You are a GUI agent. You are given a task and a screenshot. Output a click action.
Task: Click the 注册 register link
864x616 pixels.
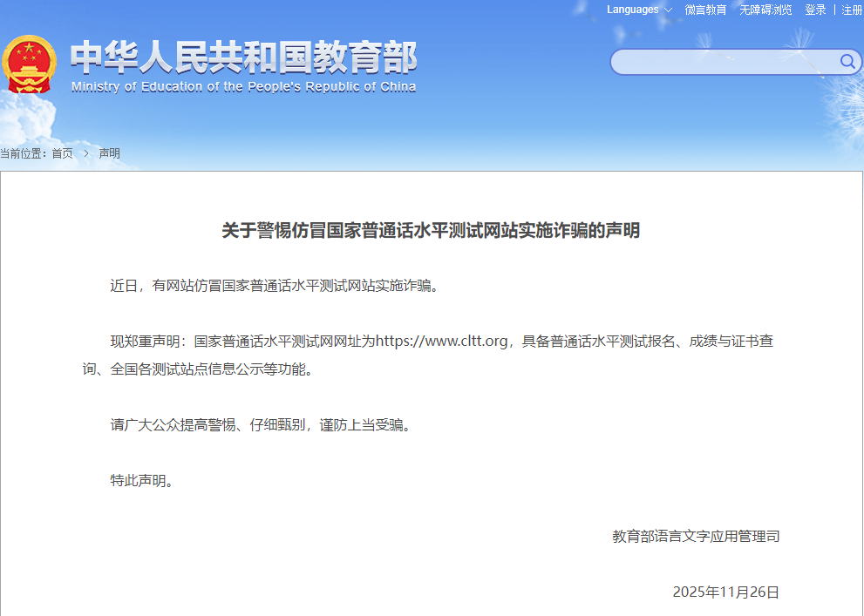[x=852, y=10]
